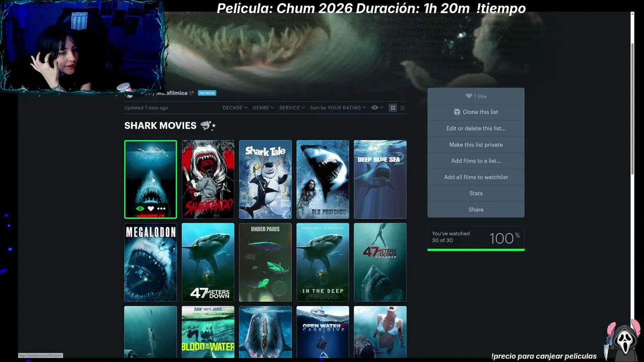
Task: Toggle watched eye on the Jaws poster
Action: (x=140, y=209)
